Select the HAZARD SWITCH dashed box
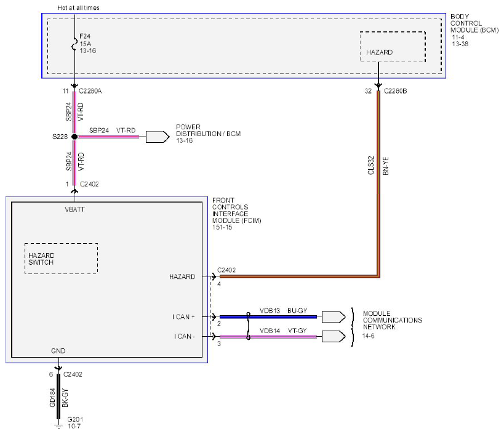 61,259
